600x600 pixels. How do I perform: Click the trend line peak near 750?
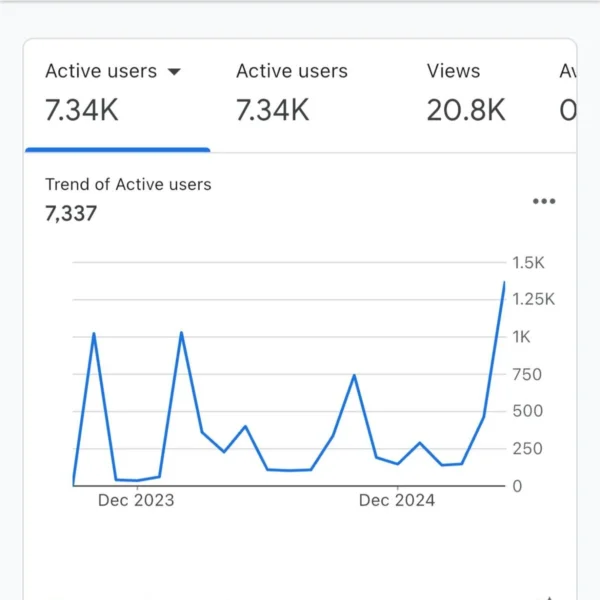(354, 376)
